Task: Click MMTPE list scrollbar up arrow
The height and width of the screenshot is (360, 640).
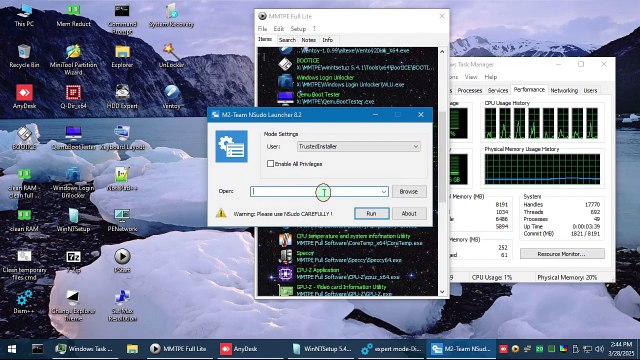Action: pyautogui.click(x=442, y=51)
